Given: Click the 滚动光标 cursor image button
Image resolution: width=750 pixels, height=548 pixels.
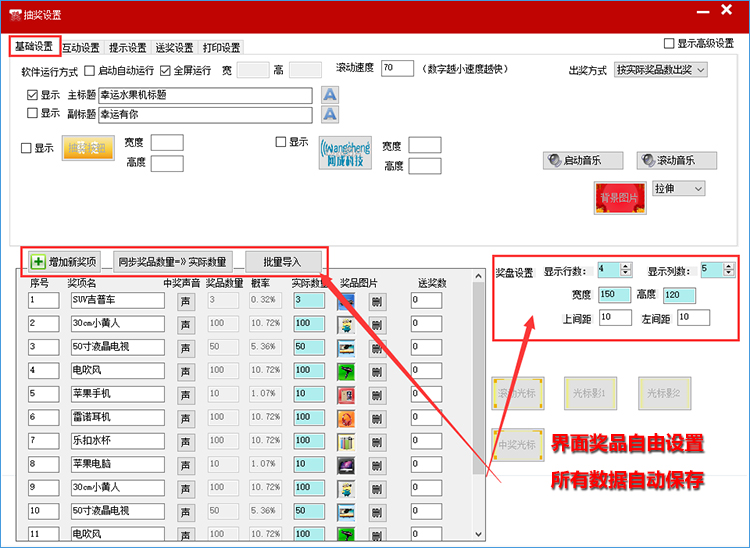Looking at the screenshot, I should pyautogui.click(x=517, y=393).
